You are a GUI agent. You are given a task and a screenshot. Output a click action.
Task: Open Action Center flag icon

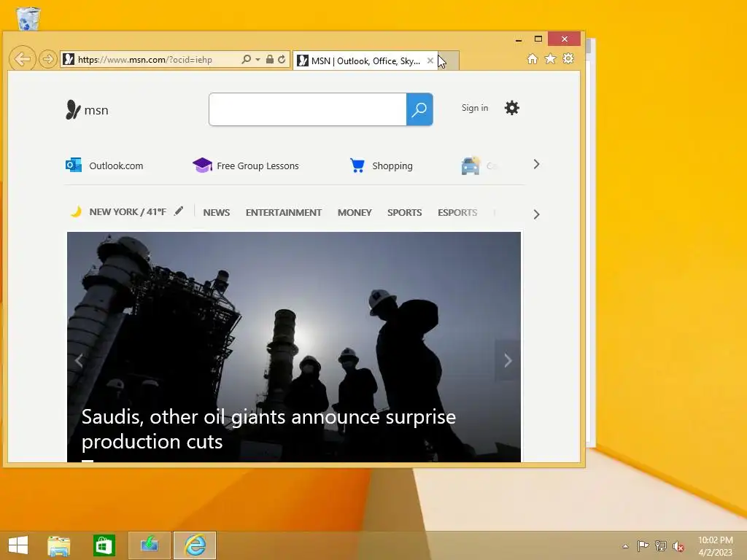pyautogui.click(x=643, y=545)
